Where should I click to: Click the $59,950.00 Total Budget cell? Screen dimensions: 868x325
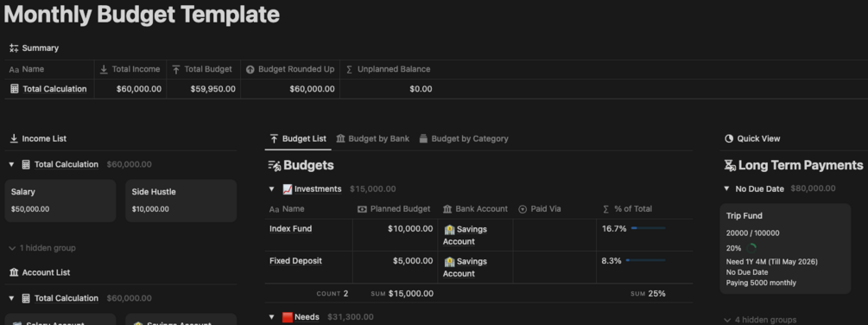click(203, 89)
